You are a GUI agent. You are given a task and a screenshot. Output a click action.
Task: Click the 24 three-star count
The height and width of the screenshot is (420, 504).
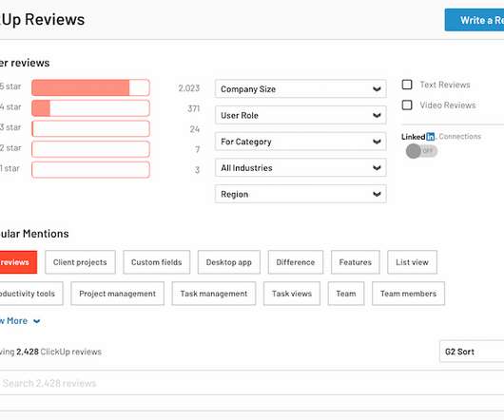click(x=195, y=129)
